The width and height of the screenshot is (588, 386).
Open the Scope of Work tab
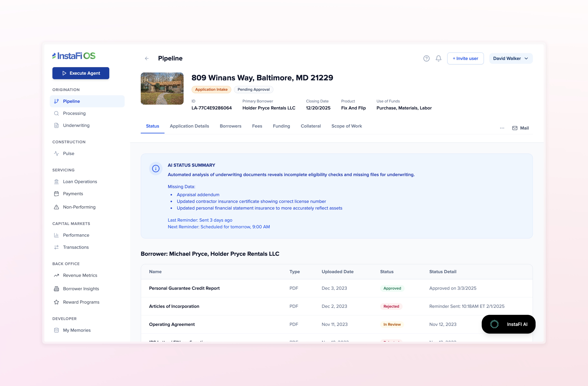[346, 126]
